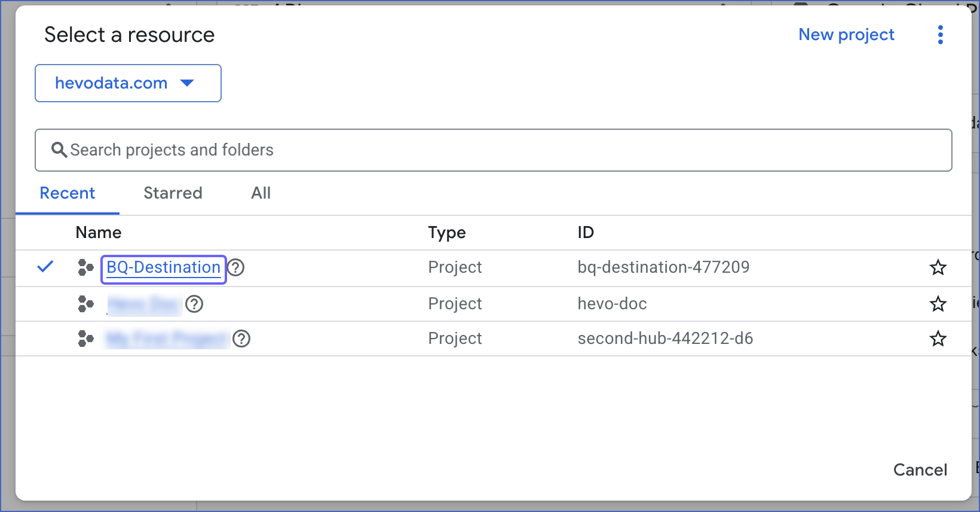The width and height of the screenshot is (980, 512).
Task: Star the second-hub-442212-d6 project
Action: pos(938,339)
